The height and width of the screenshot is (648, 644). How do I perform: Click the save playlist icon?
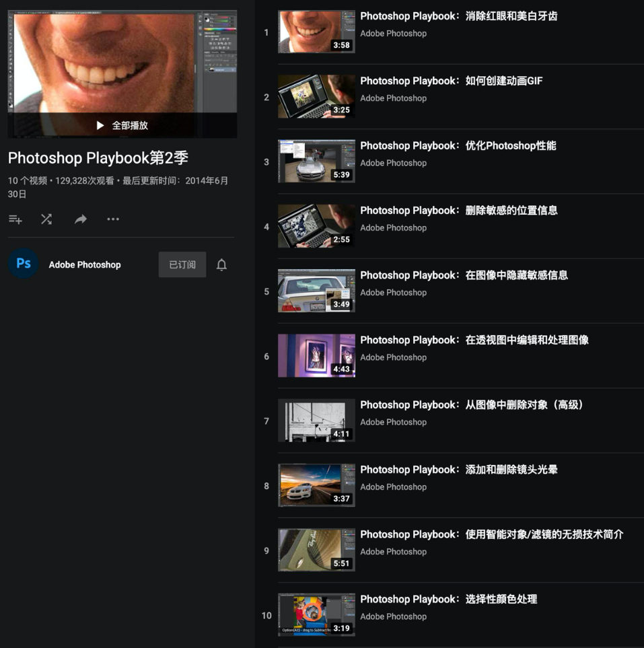pyautogui.click(x=15, y=219)
